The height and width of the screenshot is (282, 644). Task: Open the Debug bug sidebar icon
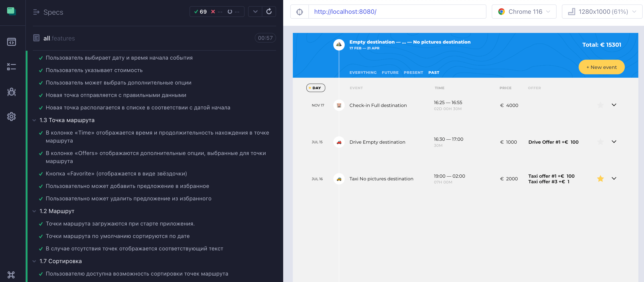coord(12,92)
